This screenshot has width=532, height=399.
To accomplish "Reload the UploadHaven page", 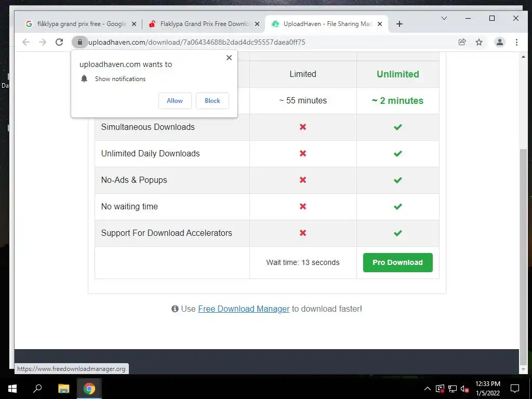I will 59,42.
